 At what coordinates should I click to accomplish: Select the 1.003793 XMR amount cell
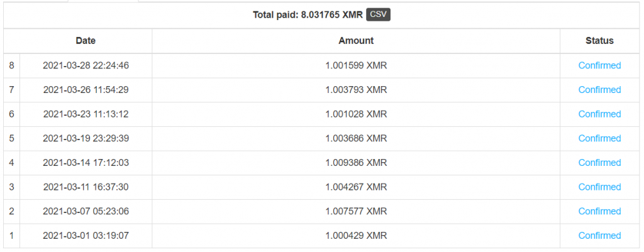click(356, 90)
